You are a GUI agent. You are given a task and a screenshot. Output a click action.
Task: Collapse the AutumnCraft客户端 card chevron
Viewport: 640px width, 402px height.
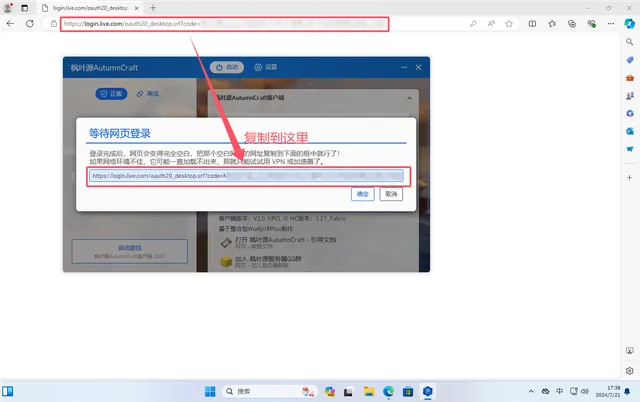409,98
